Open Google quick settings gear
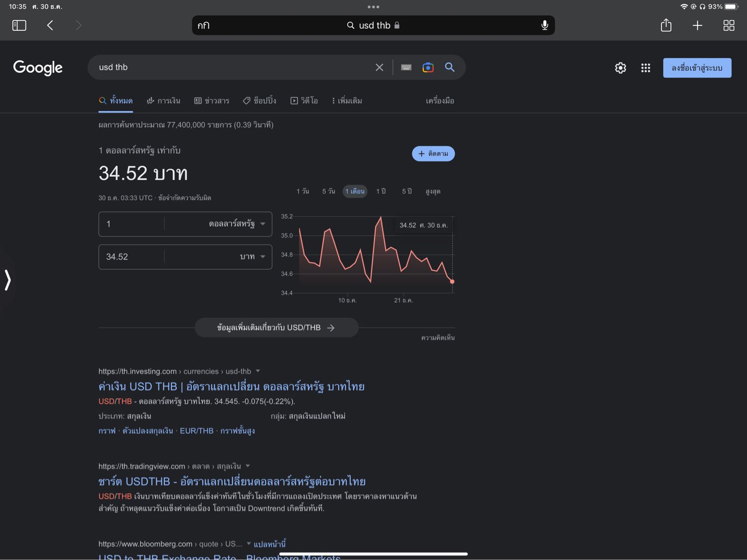 (621, 68)
